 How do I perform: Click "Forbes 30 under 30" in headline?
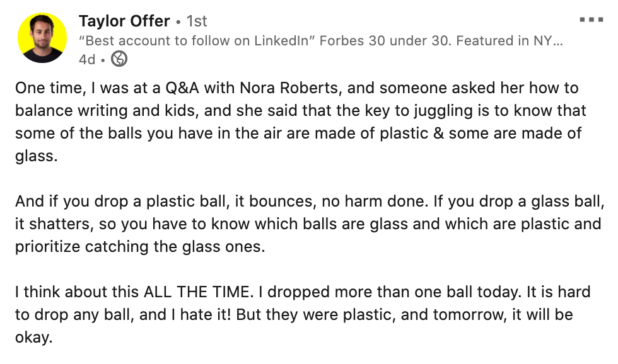(x=385, y=41)
